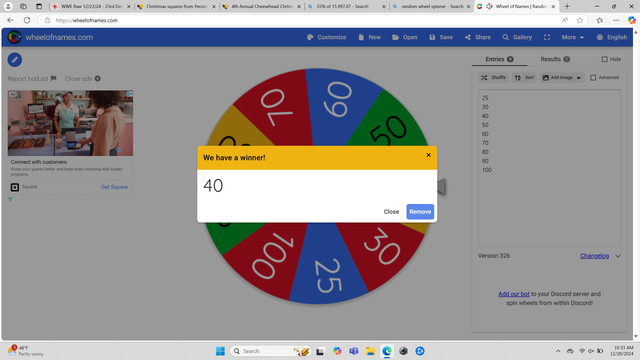Click the ad image thumbnail
Viewport: 640px width, 360px height.
coord(70,123)
